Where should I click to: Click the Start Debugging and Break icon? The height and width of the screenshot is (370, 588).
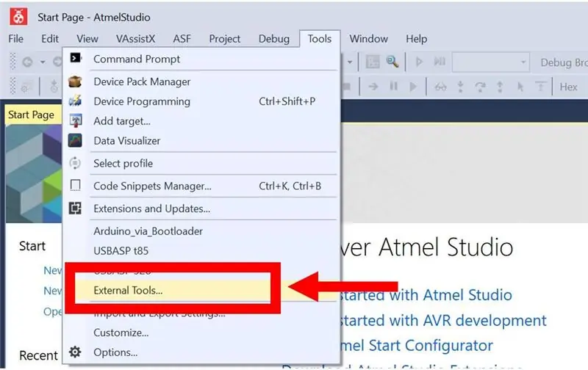click(x=440, y=61)
